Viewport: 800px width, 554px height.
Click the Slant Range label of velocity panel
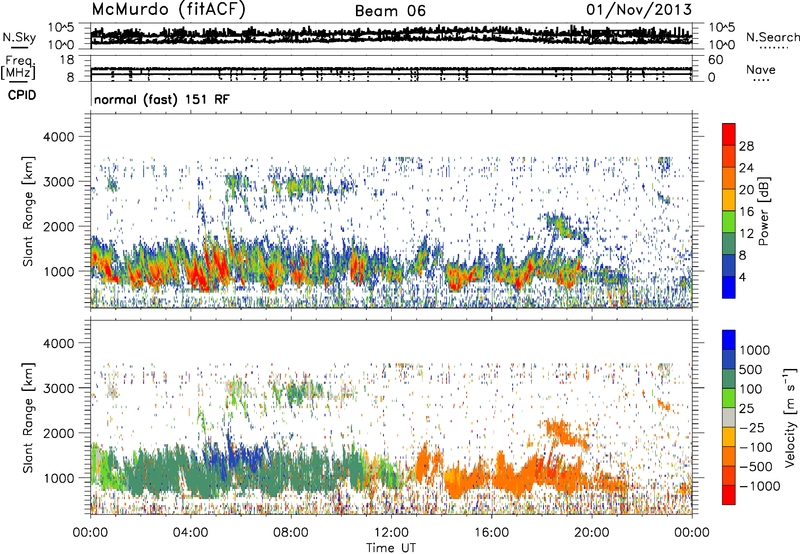pos(28,417)
